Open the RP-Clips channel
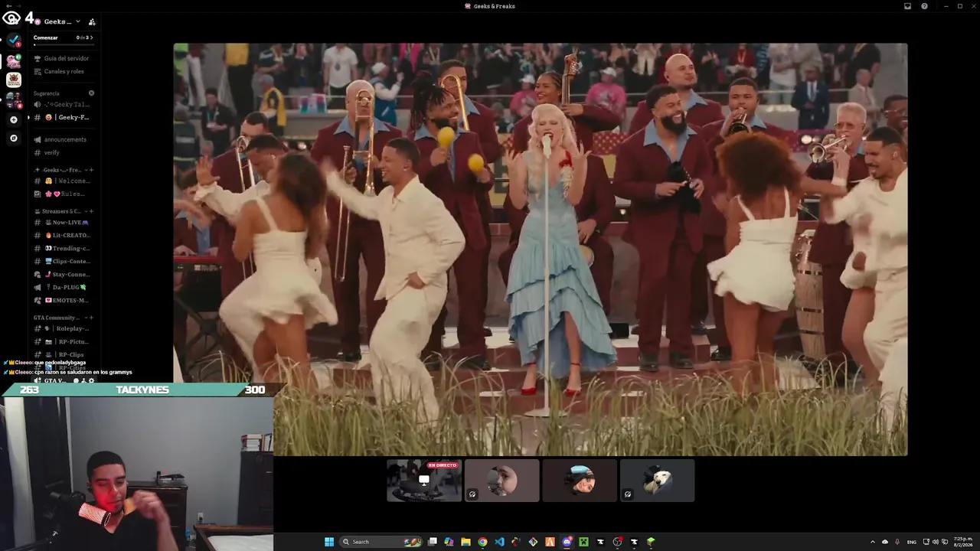This screenshot has width=980, height=551. 64,354
